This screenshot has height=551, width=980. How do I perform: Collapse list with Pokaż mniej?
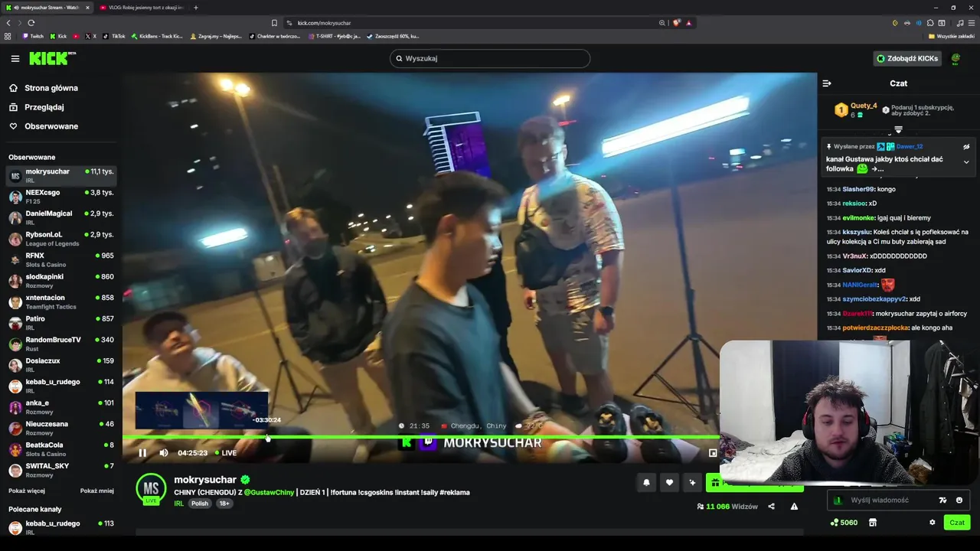97,491
